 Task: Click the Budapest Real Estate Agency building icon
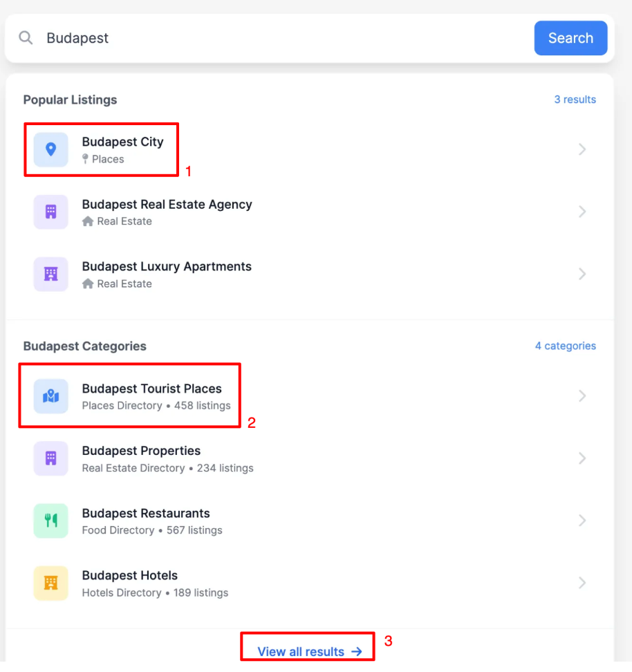point(50,212)
